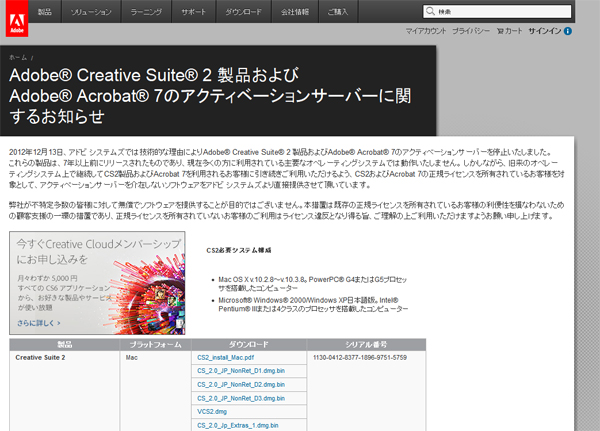This screenshot has width=600, height=431.
Task: Download CS2_install_Mac.pdf
Action: pos(225,358)
